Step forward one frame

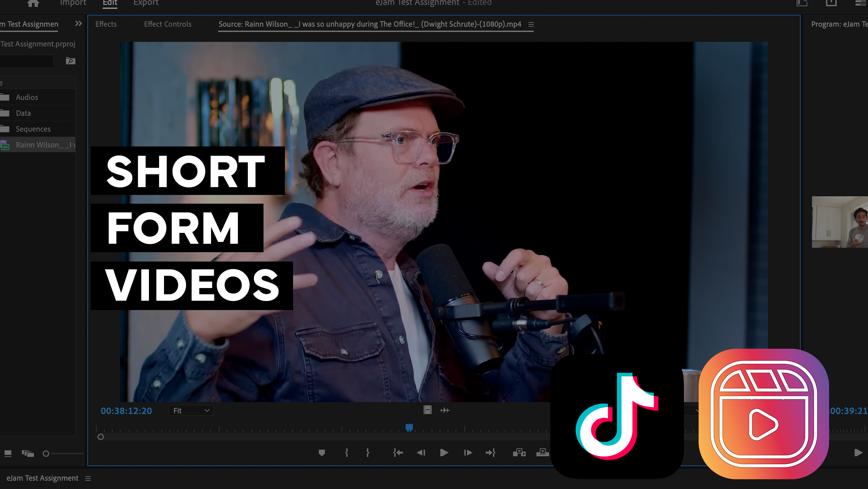point(468,453)
